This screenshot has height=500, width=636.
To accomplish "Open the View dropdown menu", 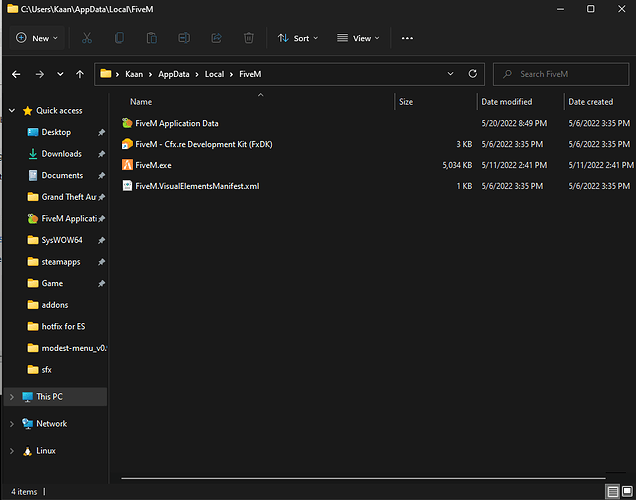I will coord(359,38).
